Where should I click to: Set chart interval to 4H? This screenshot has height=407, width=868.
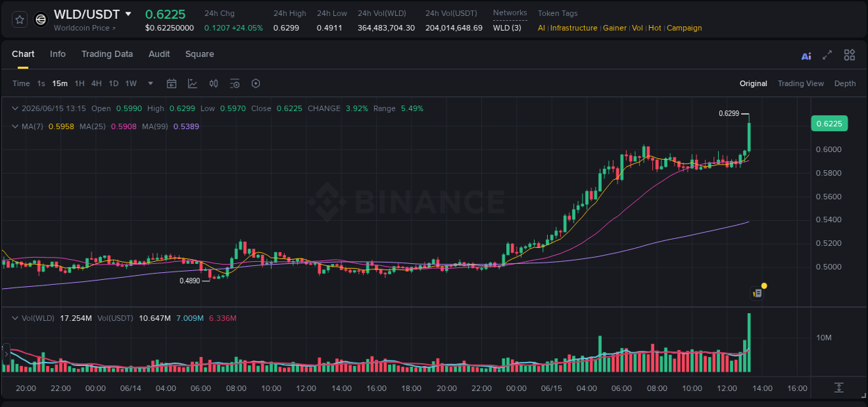tap(97, 83)
